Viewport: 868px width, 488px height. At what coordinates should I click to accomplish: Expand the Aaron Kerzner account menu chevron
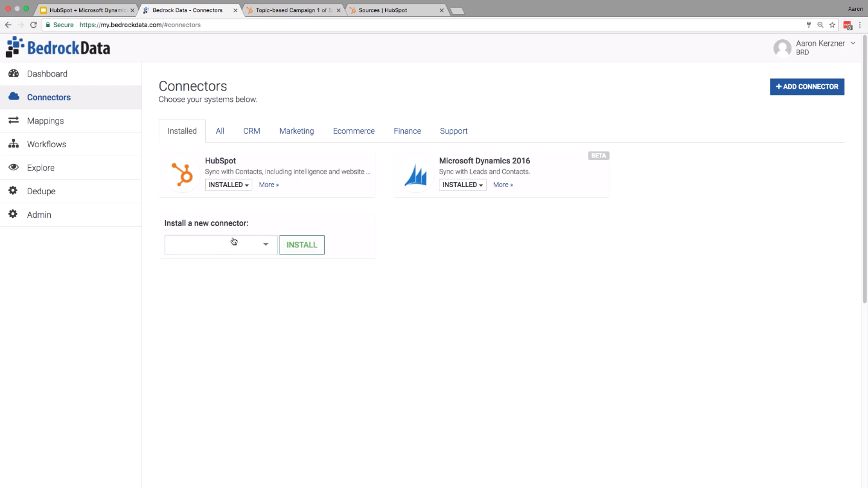(853, 43)
